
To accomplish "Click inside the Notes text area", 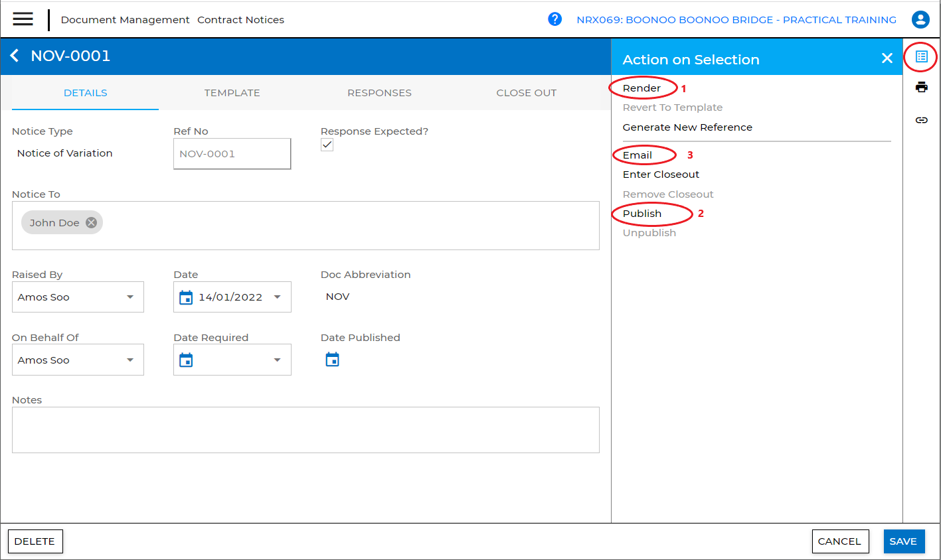I will point(305,430).
